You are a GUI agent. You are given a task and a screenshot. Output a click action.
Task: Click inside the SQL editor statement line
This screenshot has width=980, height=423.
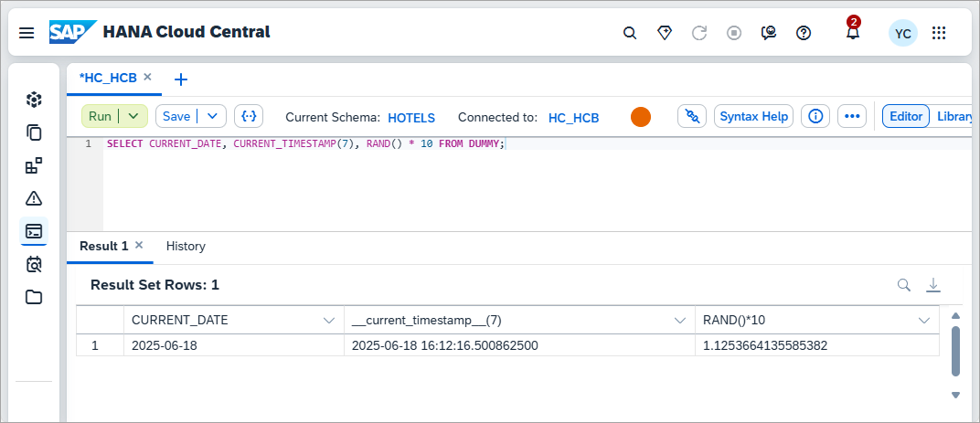coord(305,143)
